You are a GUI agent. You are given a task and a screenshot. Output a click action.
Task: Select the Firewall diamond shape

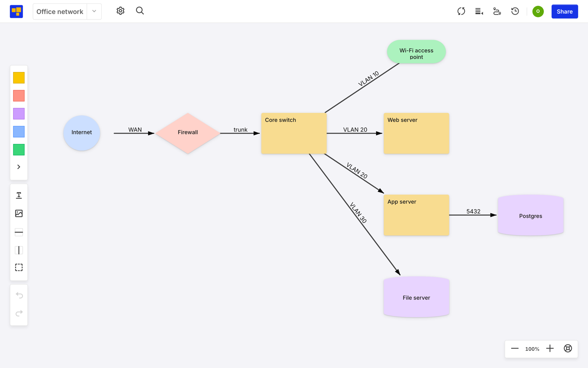(x=188, y=133)
